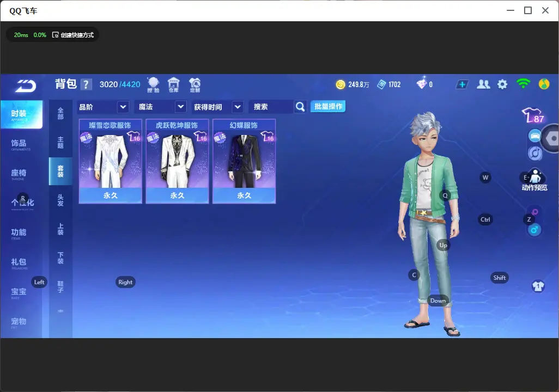The height and width of the screenshot is (392, 559).
Task: Click the blue coupon currency icon
Action: tap(381, 84)
